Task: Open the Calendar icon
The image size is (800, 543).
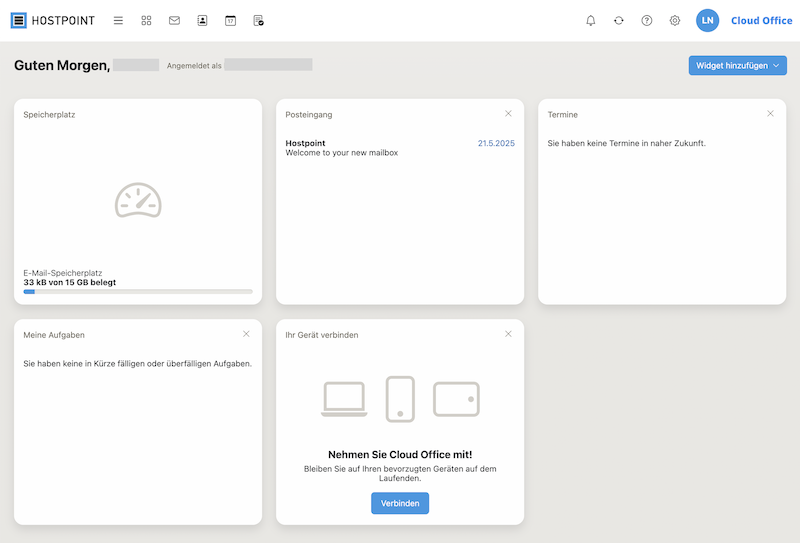Action: click(x=231, y=20)
